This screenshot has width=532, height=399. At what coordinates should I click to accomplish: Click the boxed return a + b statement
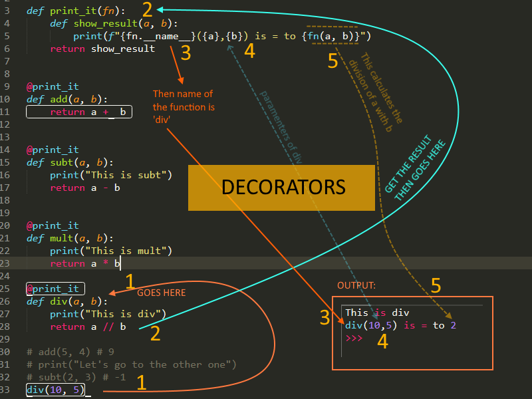78,112
